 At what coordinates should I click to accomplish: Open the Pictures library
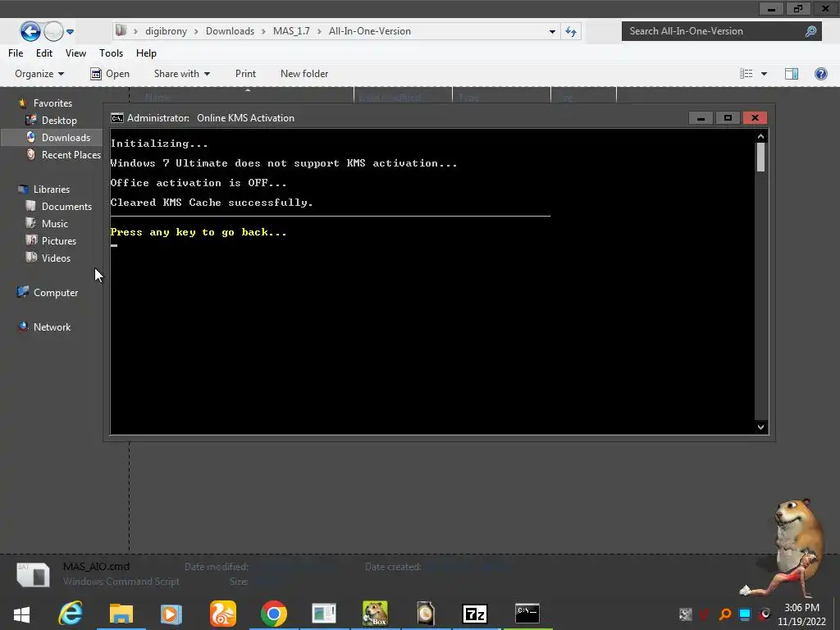(x=59, y=241)
